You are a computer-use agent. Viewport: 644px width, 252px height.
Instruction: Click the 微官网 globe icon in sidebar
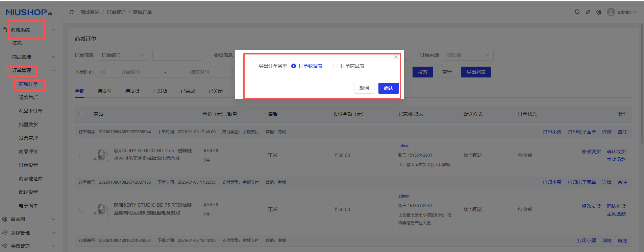pyautogui.click(x=5, y=219)
